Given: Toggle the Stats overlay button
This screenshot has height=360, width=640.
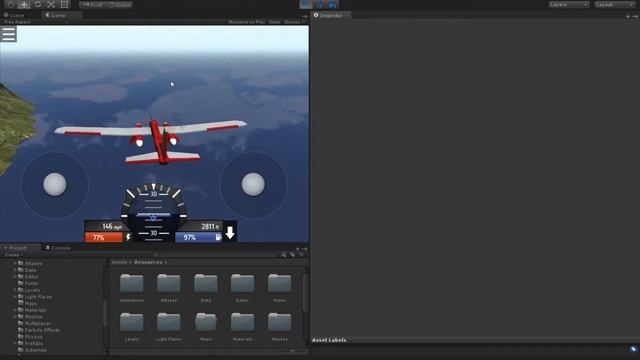Looking at the screenshot, I should (275, 22).
